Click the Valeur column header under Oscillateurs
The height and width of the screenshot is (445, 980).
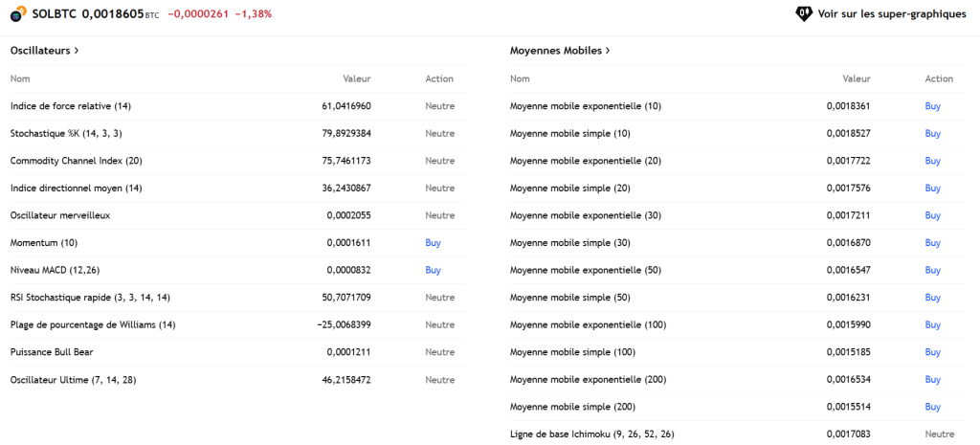356,78
